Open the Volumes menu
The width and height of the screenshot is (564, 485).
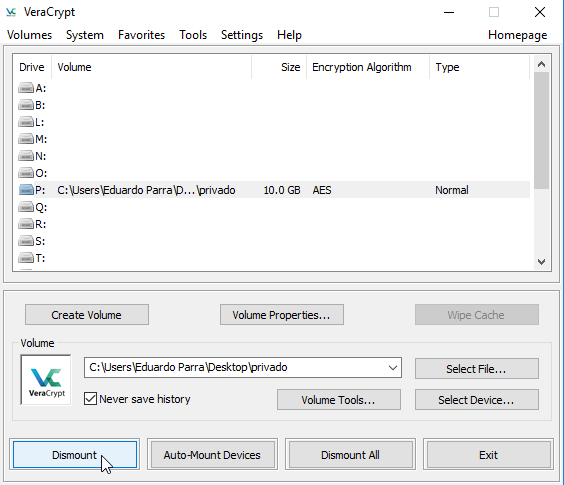[x=29, y=35]
